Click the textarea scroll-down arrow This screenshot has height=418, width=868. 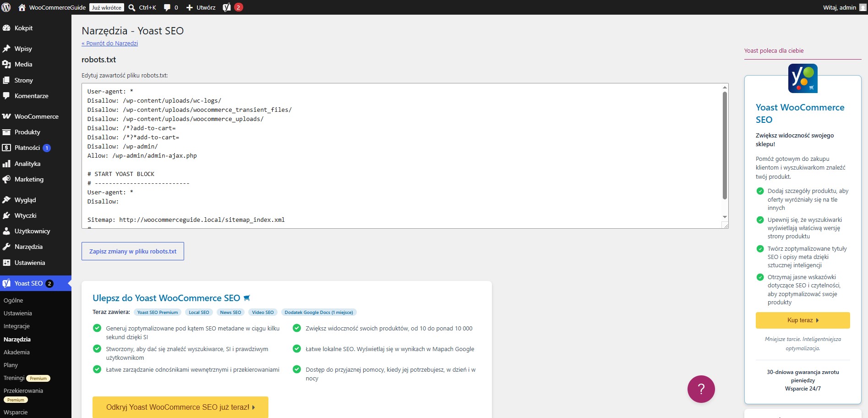725,217
